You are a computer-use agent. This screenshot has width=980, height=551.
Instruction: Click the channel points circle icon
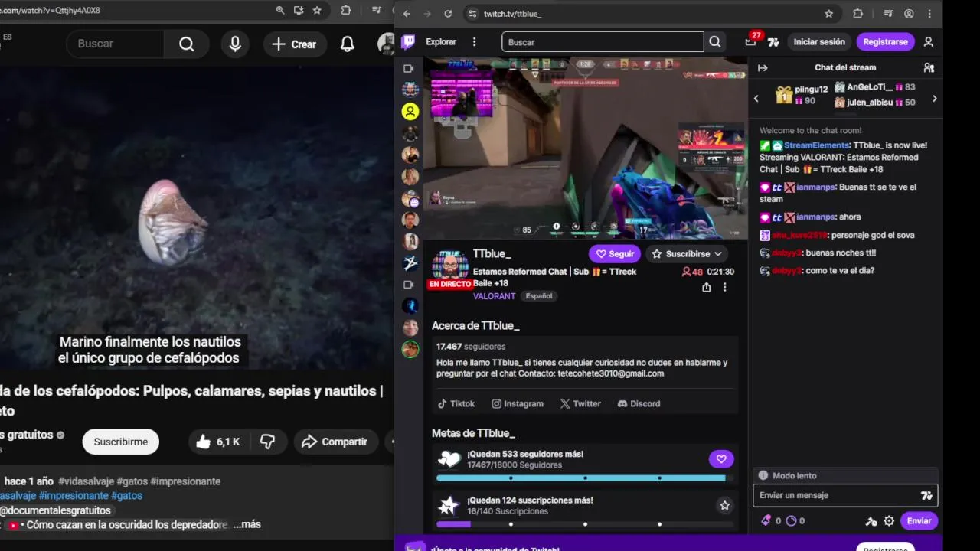coord(792,520)
